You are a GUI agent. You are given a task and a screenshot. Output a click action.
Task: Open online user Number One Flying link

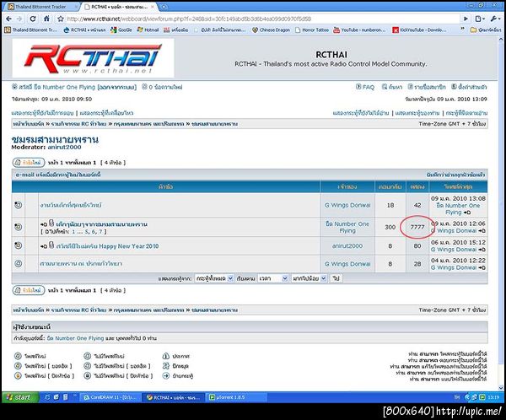75,338
